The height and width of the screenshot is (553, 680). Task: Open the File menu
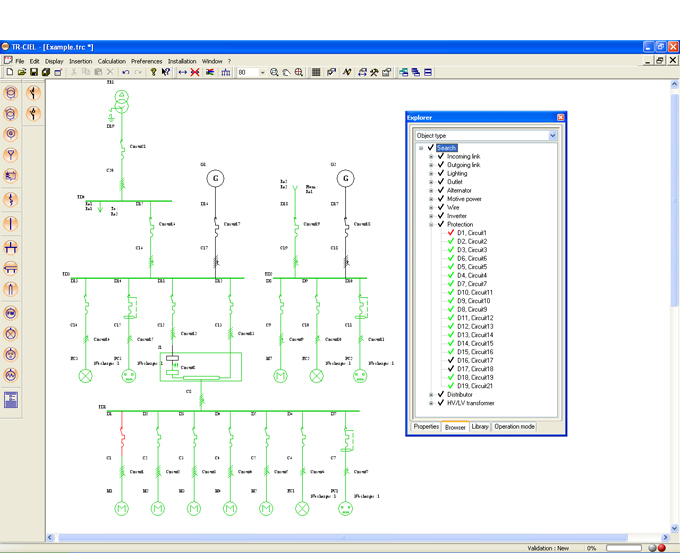[x=20, y=61]
